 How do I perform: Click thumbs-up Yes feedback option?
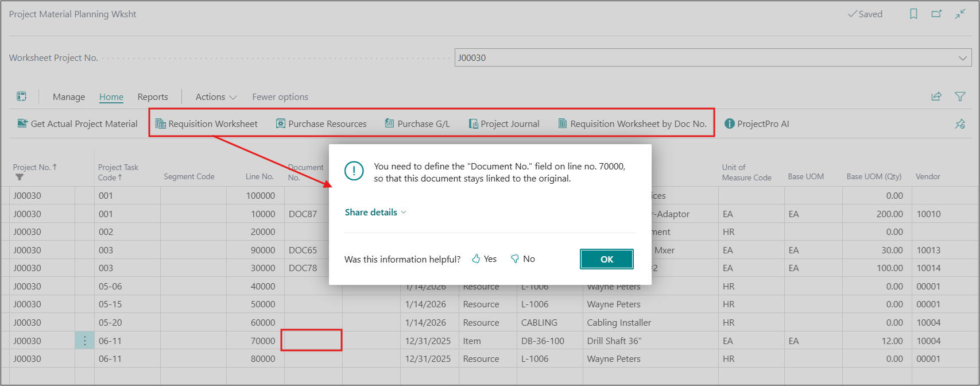[x=484, y=259]
